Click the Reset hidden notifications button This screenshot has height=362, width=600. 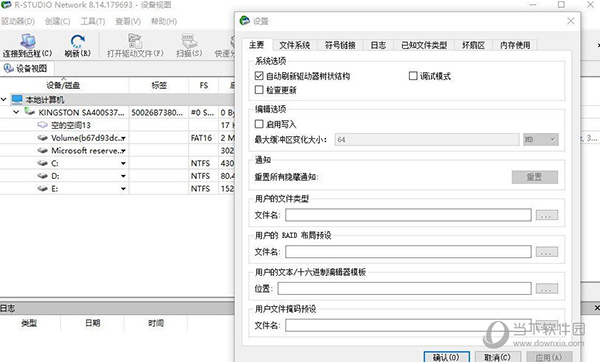535,177
